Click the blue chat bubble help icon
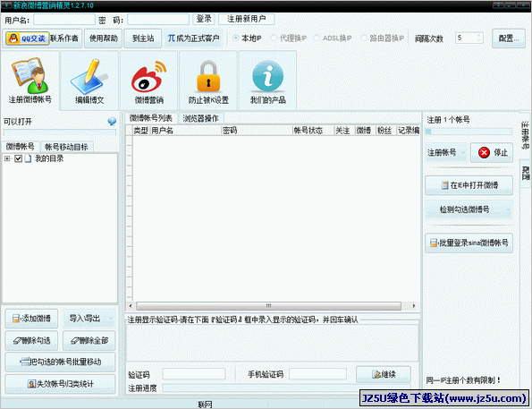The width and height of the screenshot is (532, 409). point(112,122)
